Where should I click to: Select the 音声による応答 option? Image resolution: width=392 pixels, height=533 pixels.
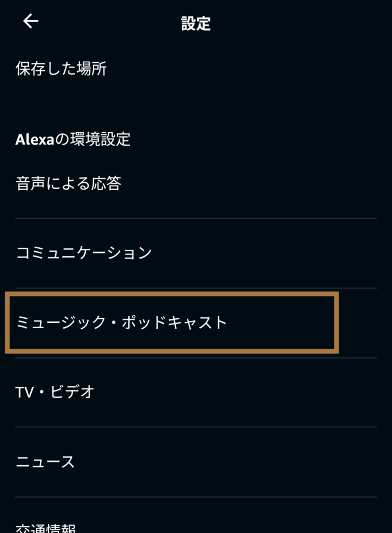[68, 183]
